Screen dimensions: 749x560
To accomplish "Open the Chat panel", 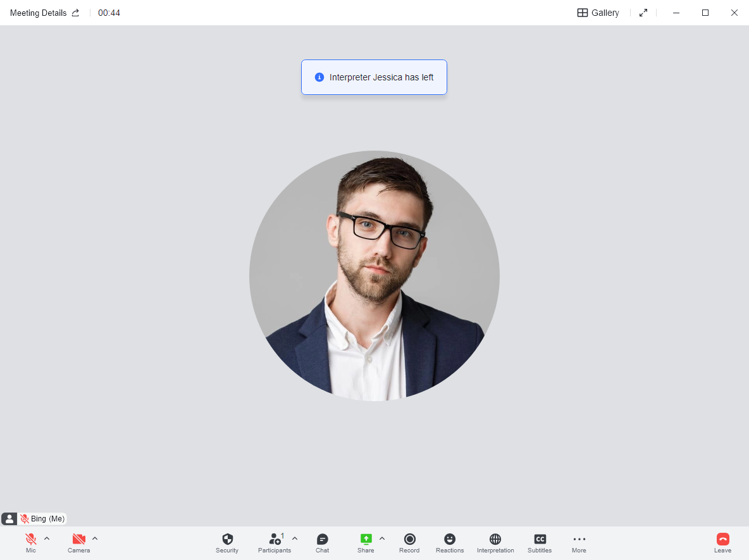I will coord(323,540).
